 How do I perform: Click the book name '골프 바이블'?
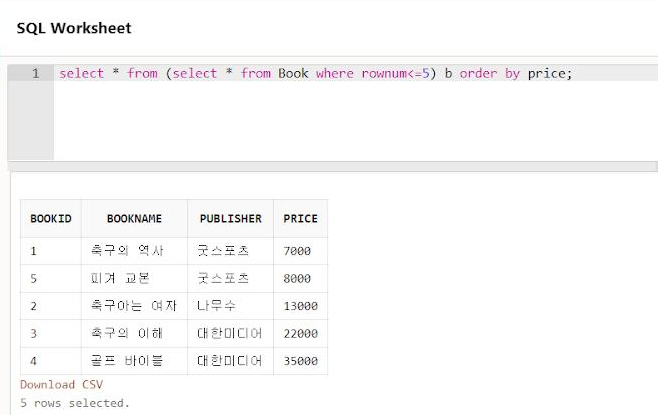pyautogui.click(x=127, y=360)
